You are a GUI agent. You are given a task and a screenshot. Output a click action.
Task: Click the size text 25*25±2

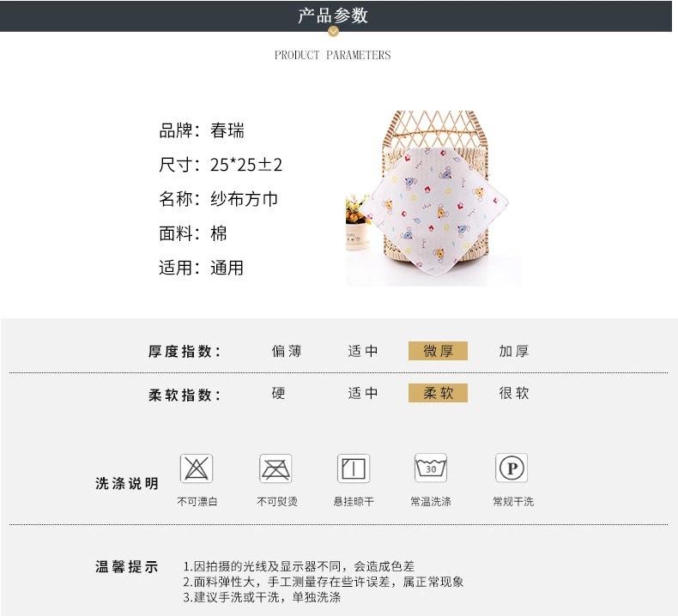[246, 165]
